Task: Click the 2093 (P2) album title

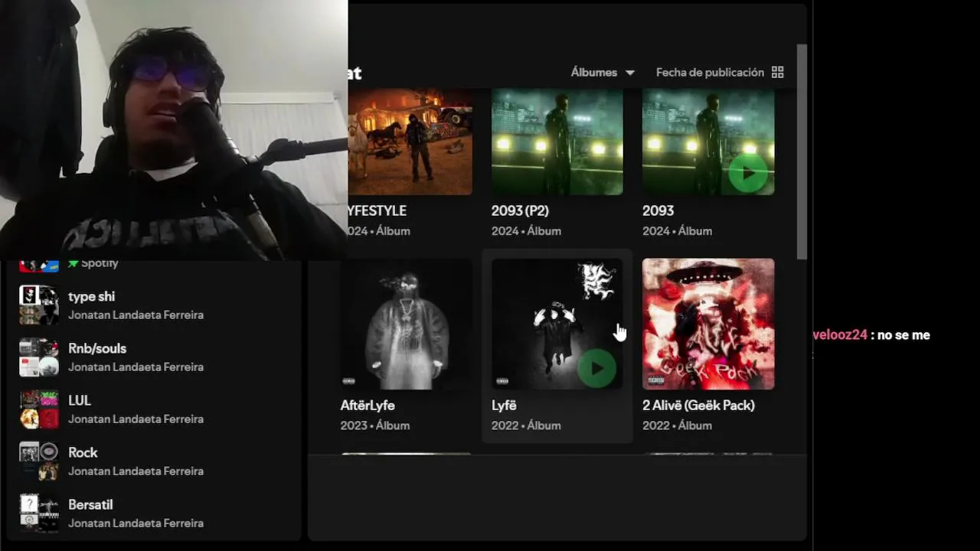Action: point(520,210)
